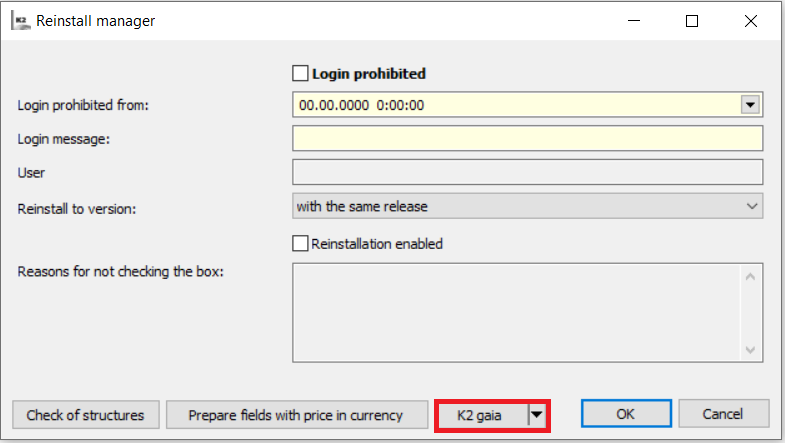Minimize the Reinstall manager window
This screenshot has width=785, height=443.
pos(634,20)
